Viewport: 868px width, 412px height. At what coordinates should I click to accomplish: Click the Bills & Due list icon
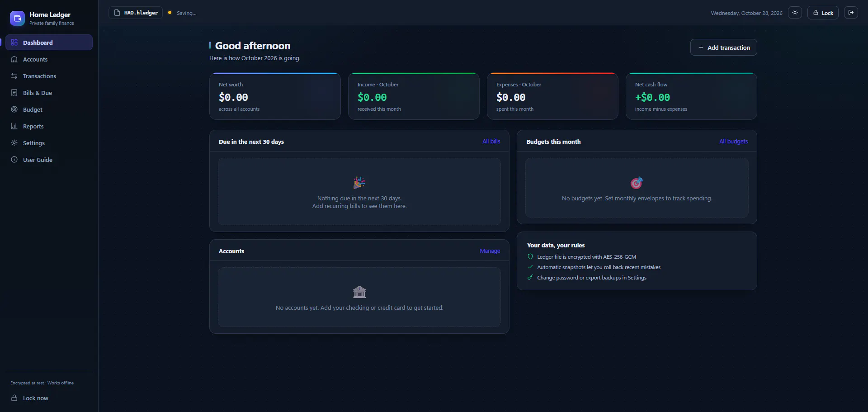[x=14, y=93]
